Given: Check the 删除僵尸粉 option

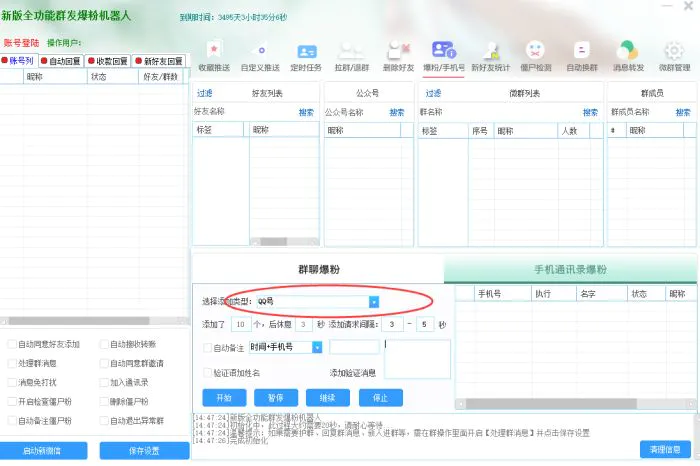Looking at the screenshot, I should pos(104,402).
